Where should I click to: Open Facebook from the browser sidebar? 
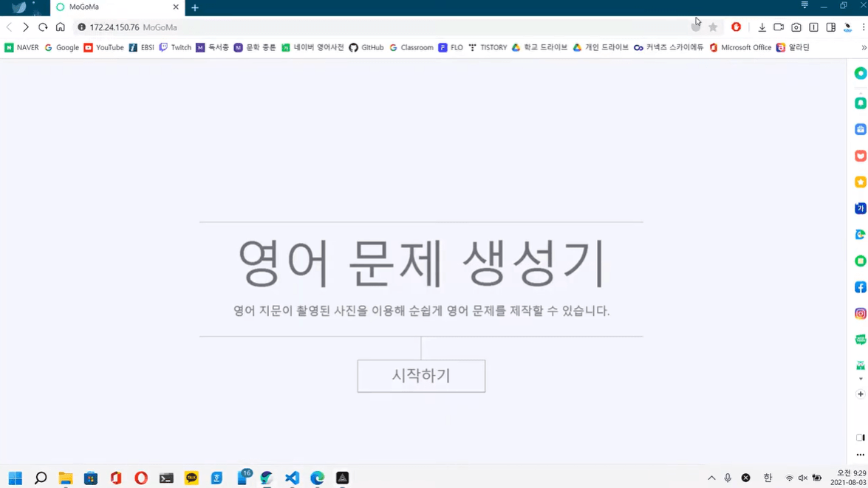click(x=859, y=286)
